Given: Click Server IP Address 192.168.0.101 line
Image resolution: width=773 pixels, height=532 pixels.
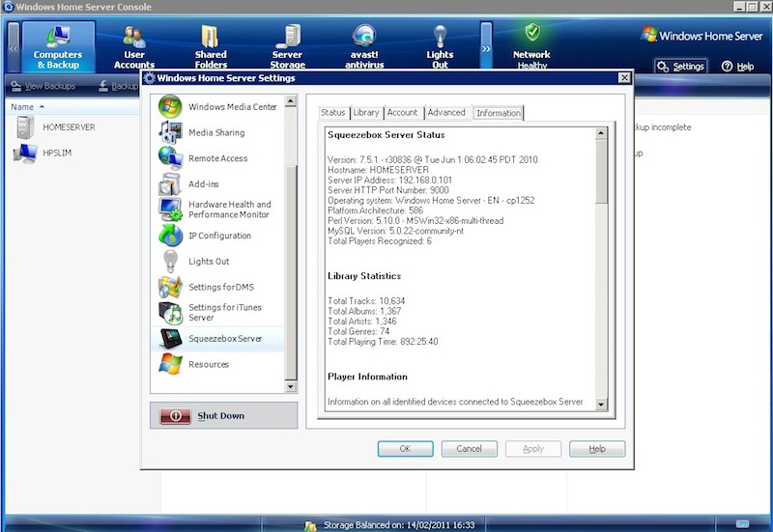Looking at the screenshot, I should tap(389, 180).
